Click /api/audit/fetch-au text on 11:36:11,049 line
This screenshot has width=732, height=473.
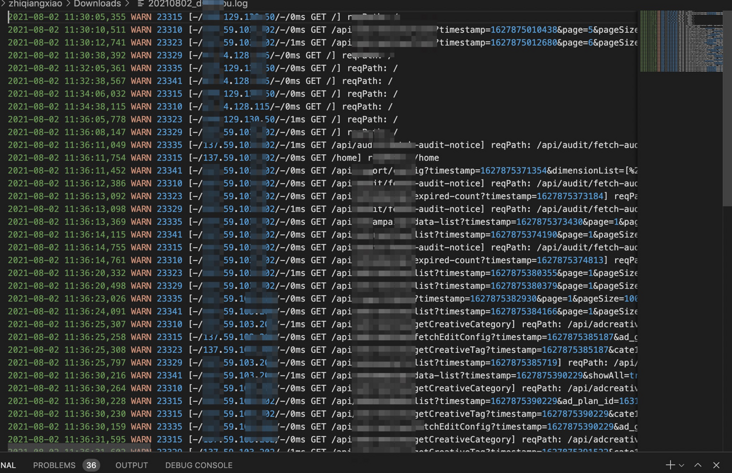point(587,145)
